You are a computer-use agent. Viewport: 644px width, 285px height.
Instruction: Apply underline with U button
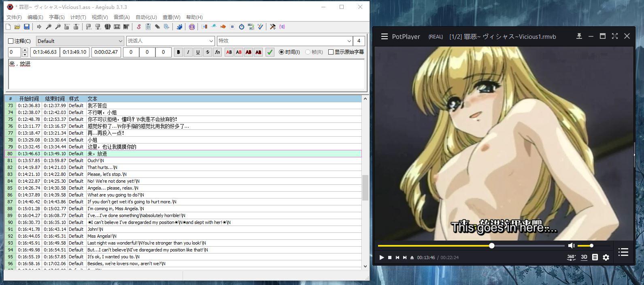(198, 52)
